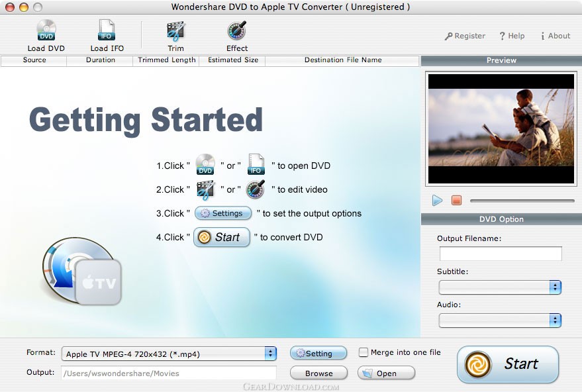Click the Output path field
Viewport: 582px width, 392px height.
click(x=169, y=373)
